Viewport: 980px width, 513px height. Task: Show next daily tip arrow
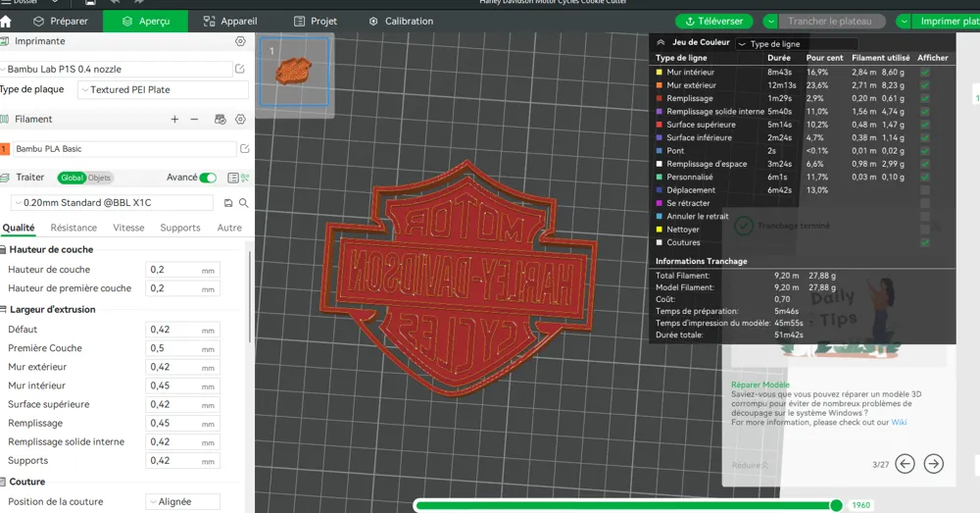[934, 464]
